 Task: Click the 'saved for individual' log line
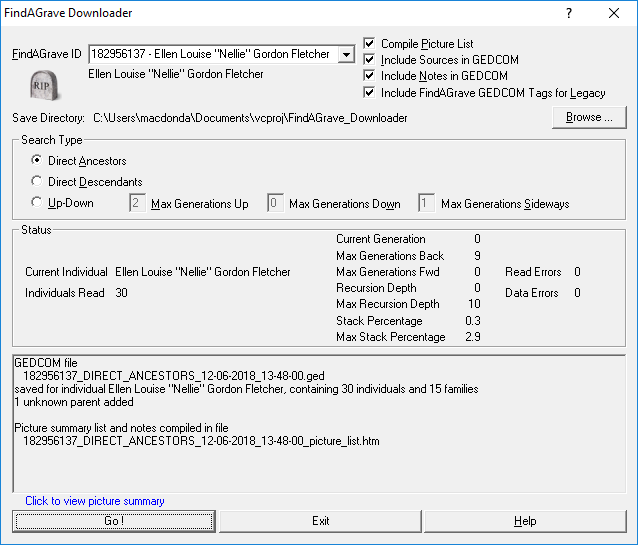[x=246, y=389]
